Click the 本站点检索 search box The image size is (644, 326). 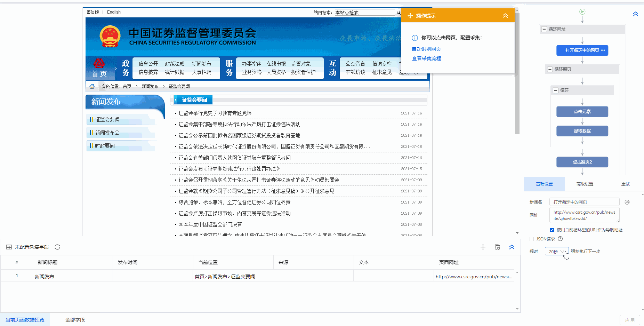pos(364,13)
